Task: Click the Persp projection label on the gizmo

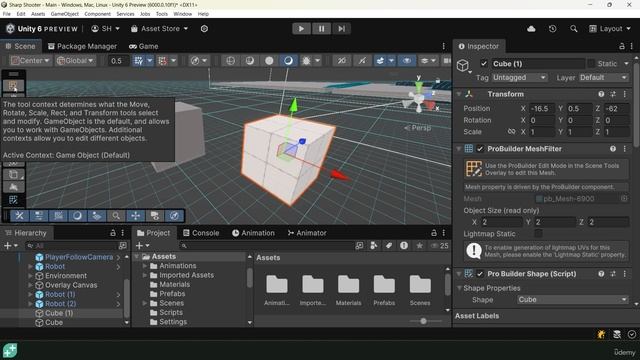Action: [420, 128]
